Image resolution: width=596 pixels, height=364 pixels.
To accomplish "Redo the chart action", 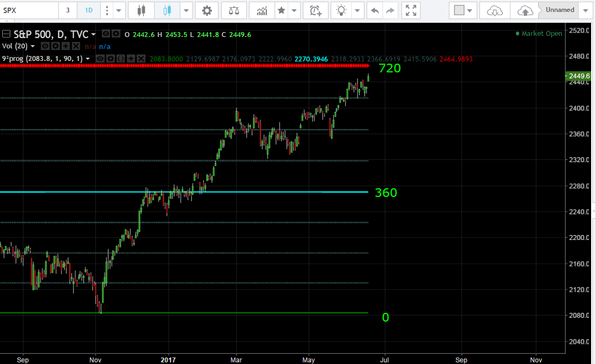I will point(390,10).
